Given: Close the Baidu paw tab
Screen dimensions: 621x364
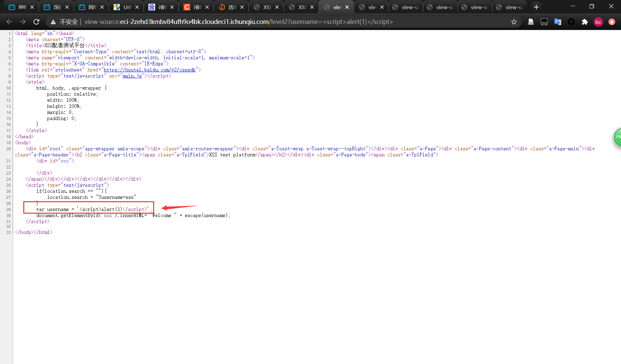Looking at the screenshot, I should 172,7.
